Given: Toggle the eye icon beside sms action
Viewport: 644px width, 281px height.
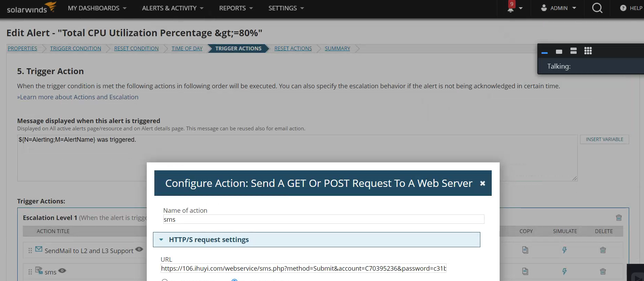Looking at the screenshot, I should click(x=62, y=271).
